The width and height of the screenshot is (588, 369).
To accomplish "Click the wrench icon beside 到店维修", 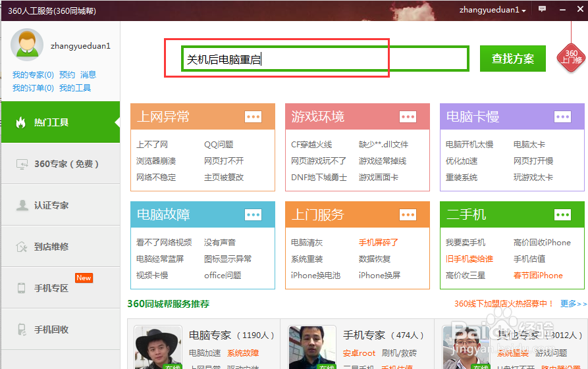I will (21, 247).
